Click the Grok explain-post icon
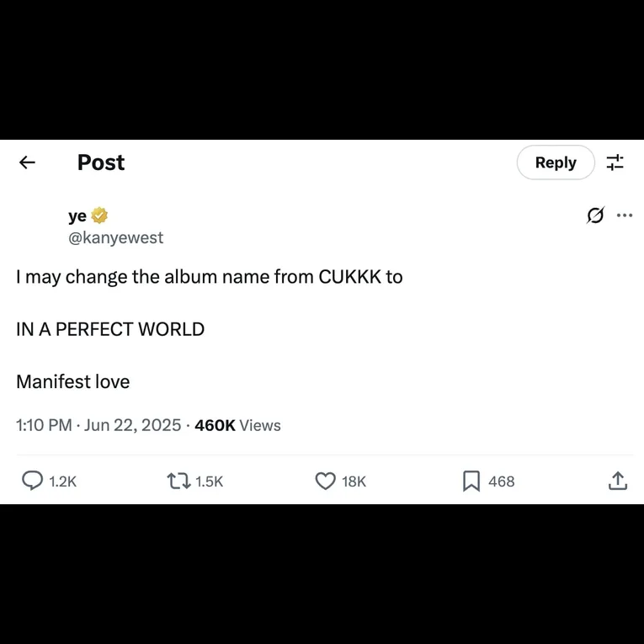The height and width of the screenshot is (644, 644). click(x=595, y=216)
